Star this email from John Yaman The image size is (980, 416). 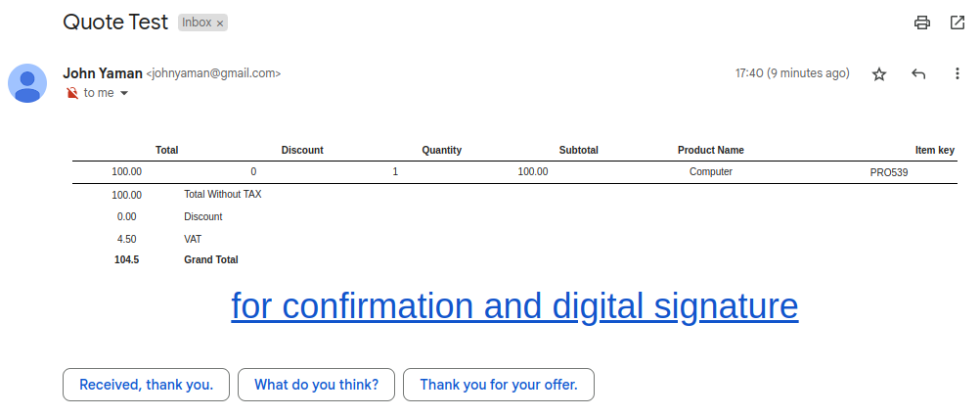point(879,74)
